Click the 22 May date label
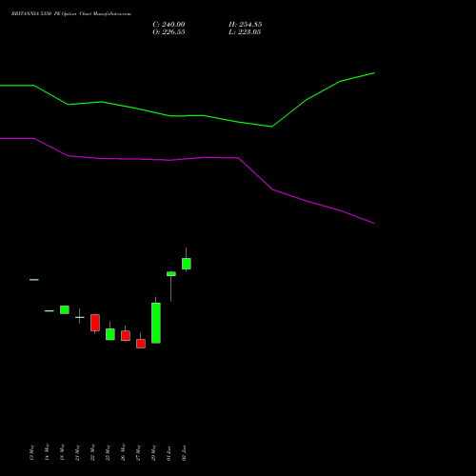Image resolution: width=476 pixels, height=476 pixels. click(x=92, y=452)
